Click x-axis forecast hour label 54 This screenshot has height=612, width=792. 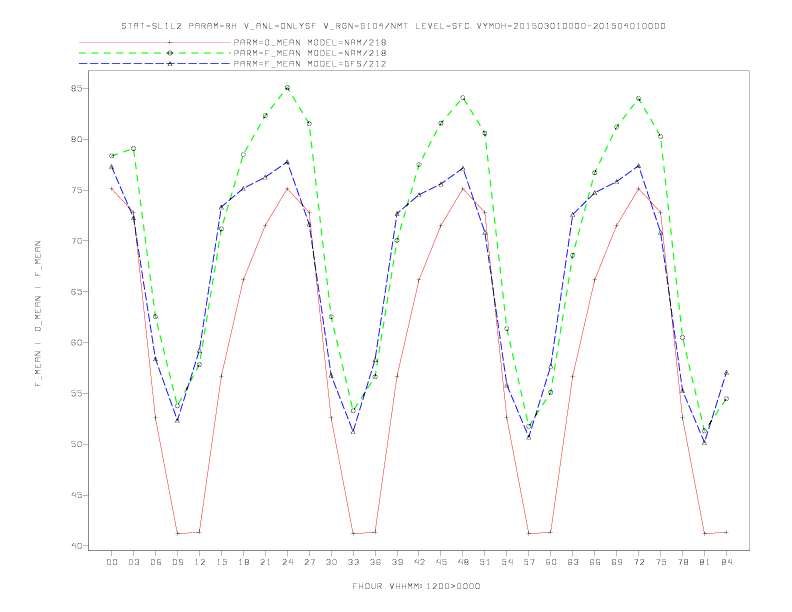(x=507, y=562)
